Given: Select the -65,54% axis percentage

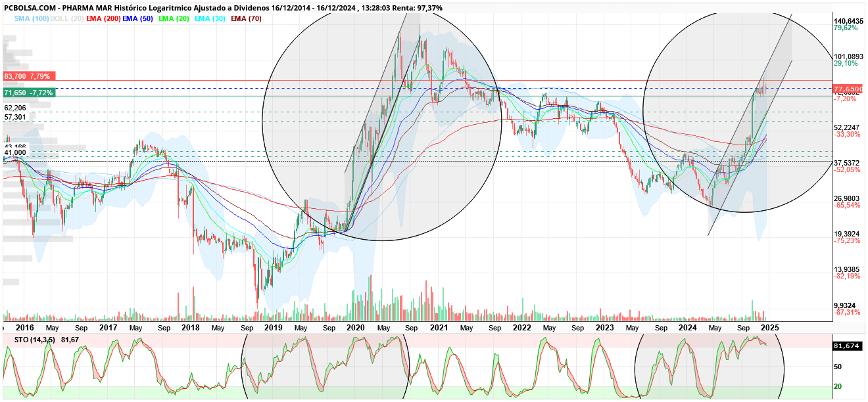Looking at the screenshot, I should (x=846, y=206).
